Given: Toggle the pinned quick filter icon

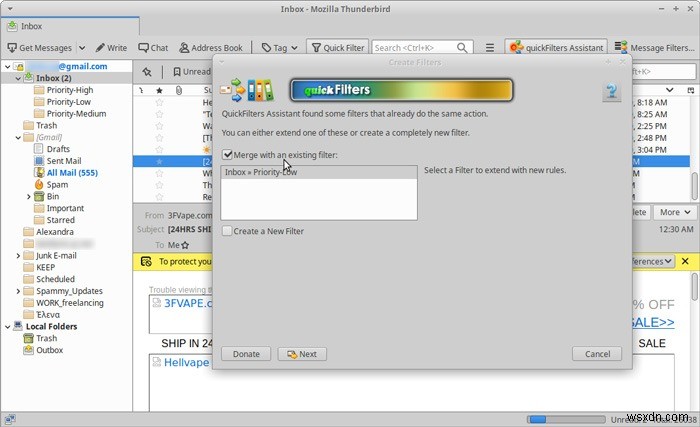Looking at the screenshot, I should (x=147, y=72).
